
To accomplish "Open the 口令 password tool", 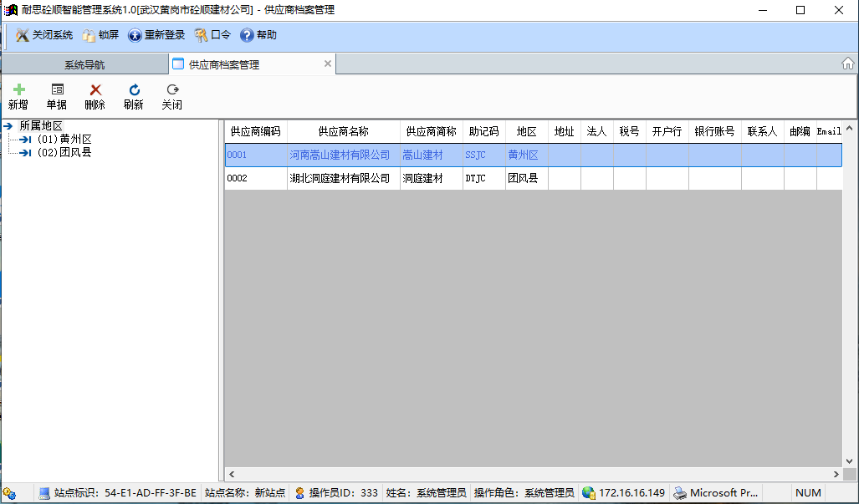I will tap(212, 35).
